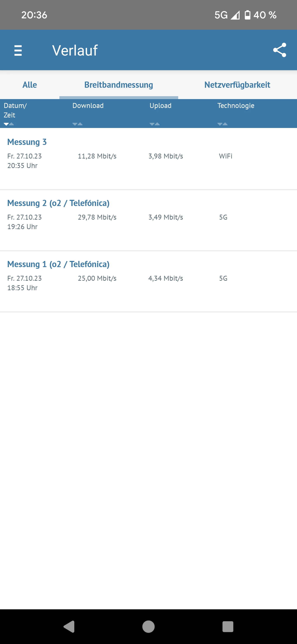Open the hamburger menu
297x644 pixels.
tap(18, 50)
